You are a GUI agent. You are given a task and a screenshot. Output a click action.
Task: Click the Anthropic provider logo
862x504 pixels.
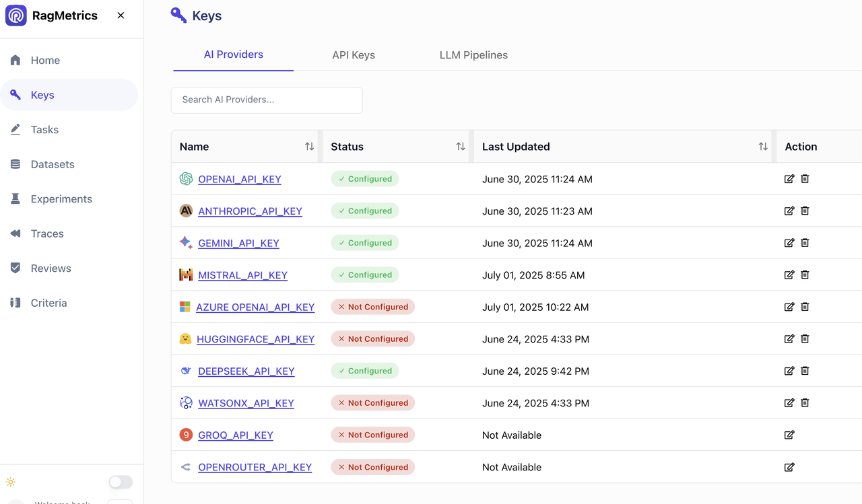[186, 211]
